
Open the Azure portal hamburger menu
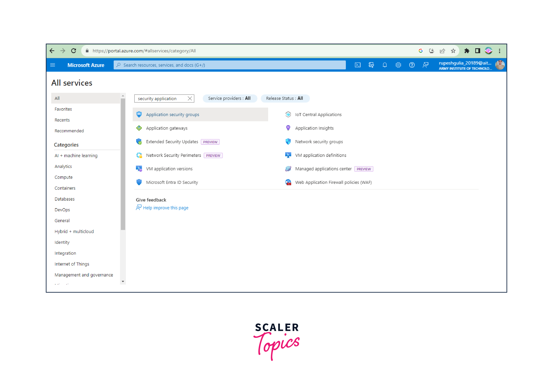pos(53,65)
